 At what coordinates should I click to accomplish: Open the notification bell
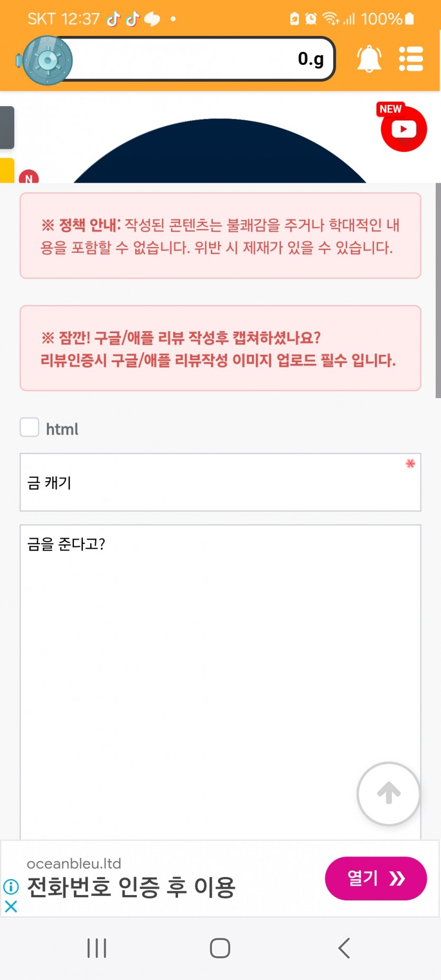tap(369, 59)
